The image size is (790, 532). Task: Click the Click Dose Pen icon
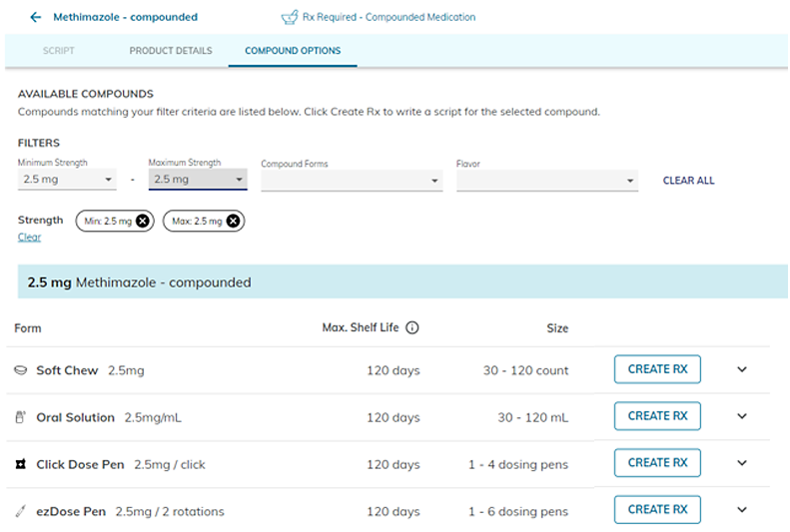(x=21, y=464)
